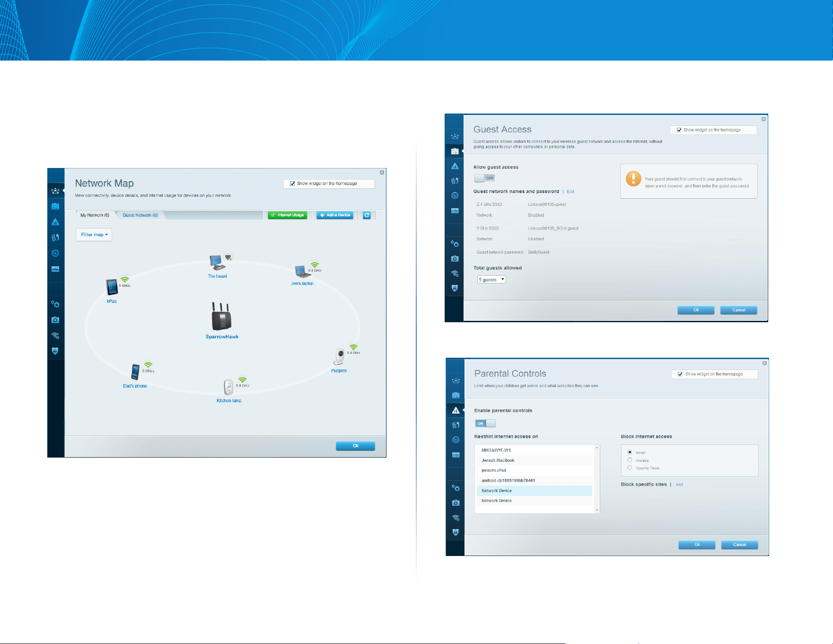Switch to the Guest Network (0) tab
This screenshot has height=644, width=833.
point(140,215)
